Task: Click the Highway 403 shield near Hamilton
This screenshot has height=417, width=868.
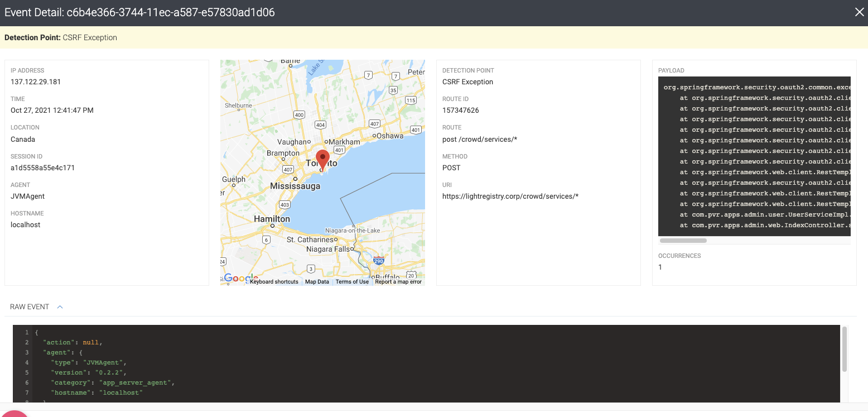Action: pos(284,205)
